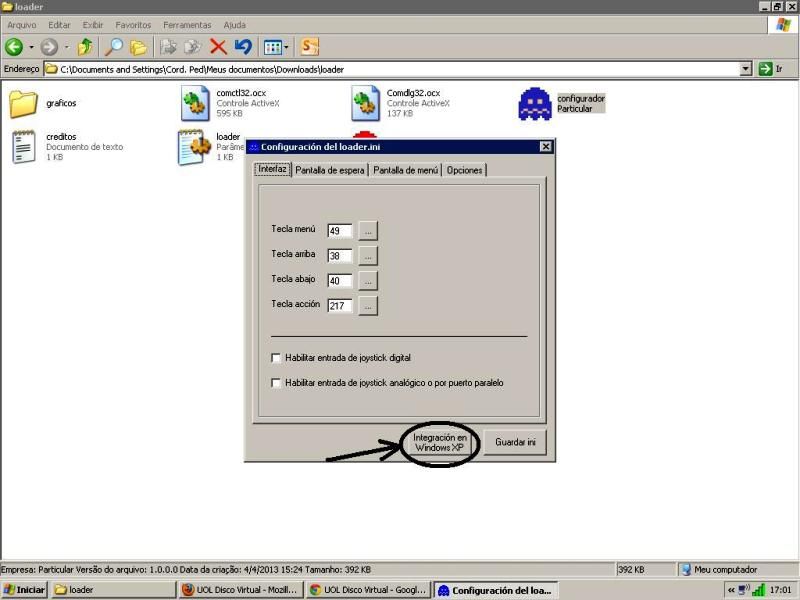The width and height of the screenshot is (800, 600).
Task: Open the Favoritos menu
Action: [x=133, y=24]
